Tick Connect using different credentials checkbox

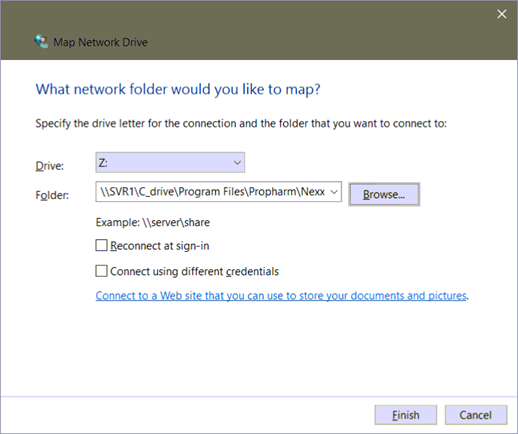point(101,271)
